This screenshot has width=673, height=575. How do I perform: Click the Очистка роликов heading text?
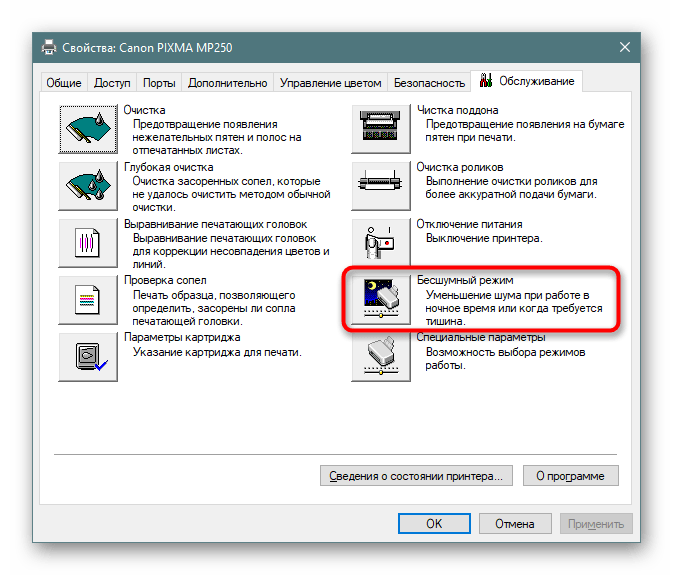[x=460, y=167]
